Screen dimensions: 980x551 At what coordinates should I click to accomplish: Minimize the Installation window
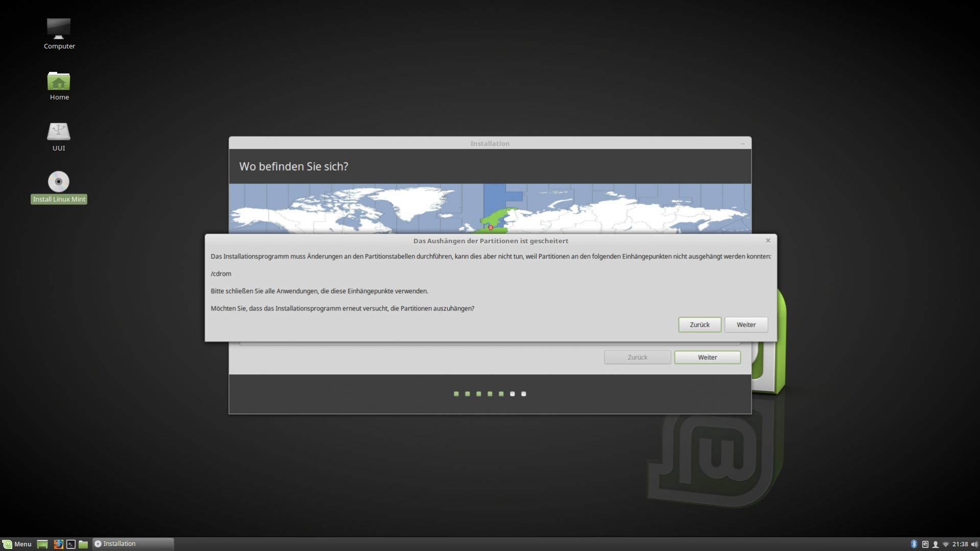(x=742, y=143)
